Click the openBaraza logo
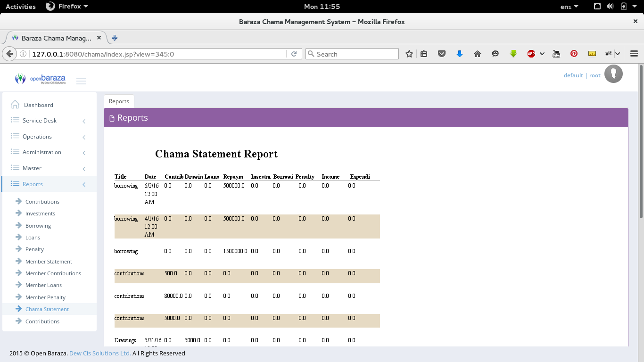644x362 pixels. tap(40, 78)
